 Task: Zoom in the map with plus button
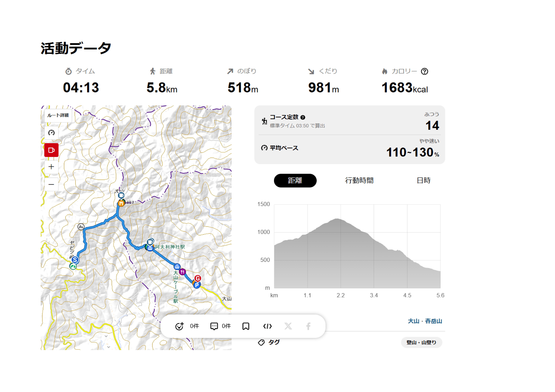click(51, 167)
